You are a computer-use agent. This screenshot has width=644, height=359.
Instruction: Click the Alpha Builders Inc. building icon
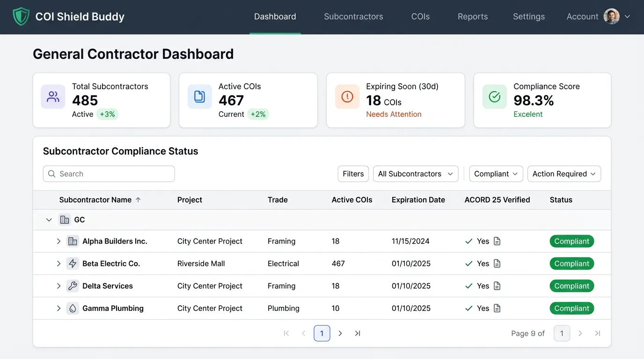point(73,241)
